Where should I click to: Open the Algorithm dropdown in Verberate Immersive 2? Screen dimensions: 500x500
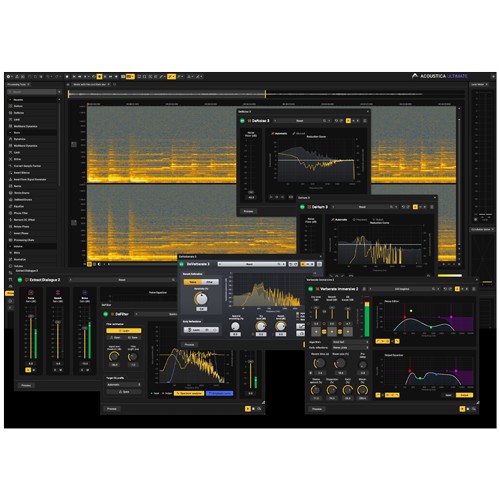(350, 342)
